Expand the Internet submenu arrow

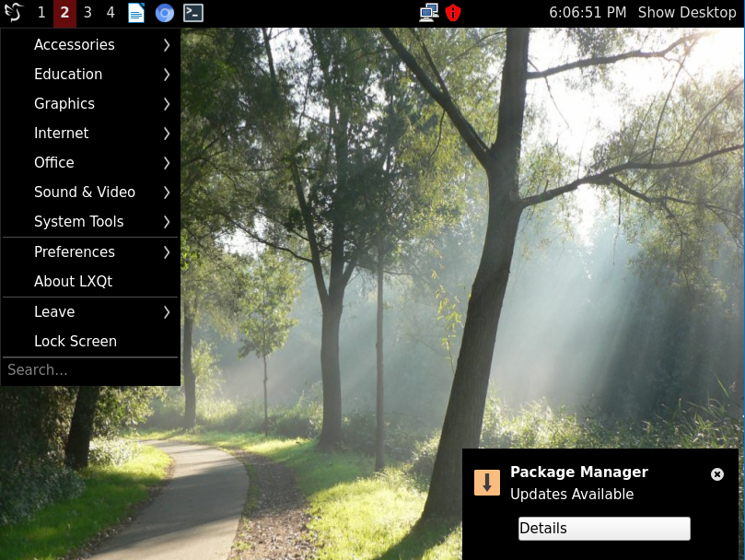pyautogui.click(x=167, y=134)
